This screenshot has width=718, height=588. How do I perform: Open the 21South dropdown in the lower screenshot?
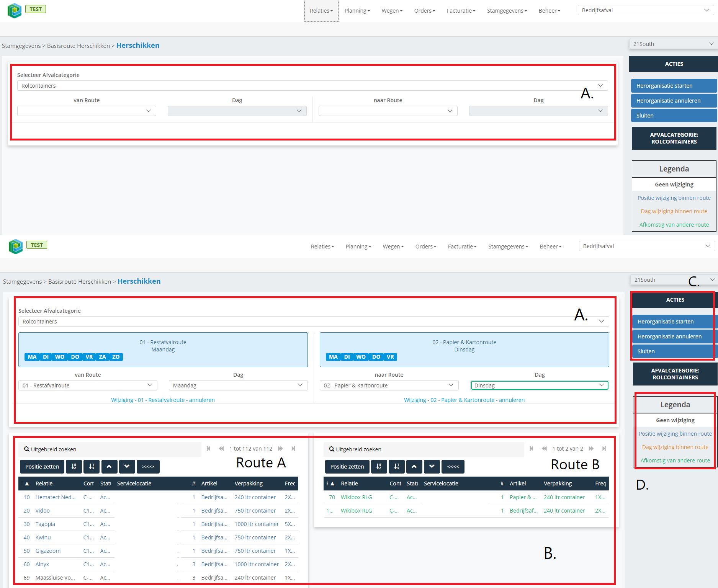674,280
